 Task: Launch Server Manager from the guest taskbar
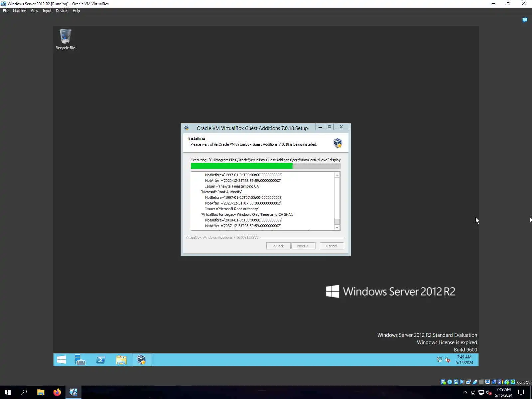tap(80, 360)
